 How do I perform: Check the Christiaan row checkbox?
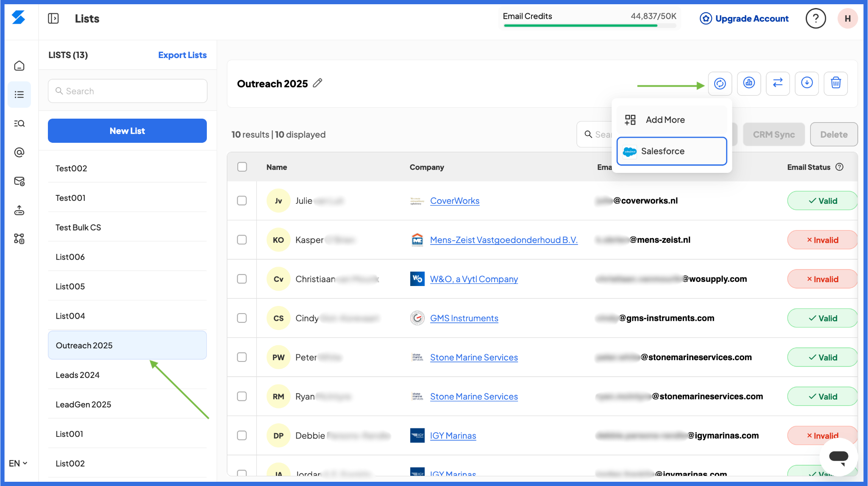point(242,279)
